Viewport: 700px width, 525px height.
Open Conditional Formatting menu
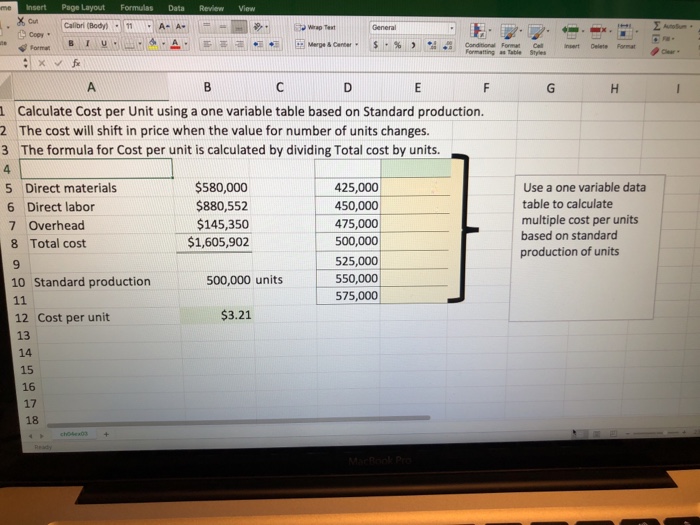[479, 39]
